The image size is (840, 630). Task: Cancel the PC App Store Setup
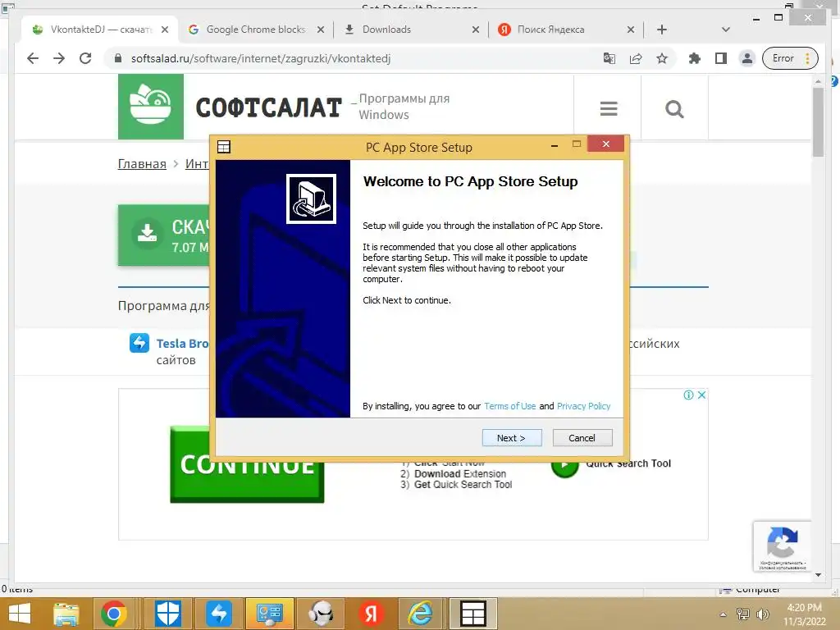pyautogui.click(x=582, y=438)
